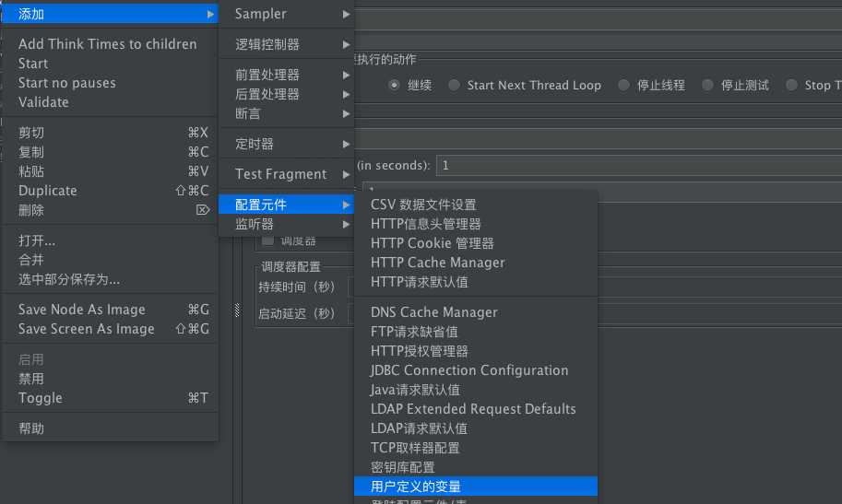
Task: Choose Toggle menu entry
Action: point(110,398)
